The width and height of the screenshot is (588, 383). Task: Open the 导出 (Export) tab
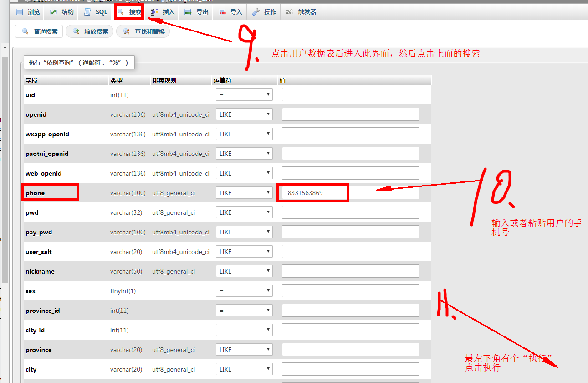(197, 12)
